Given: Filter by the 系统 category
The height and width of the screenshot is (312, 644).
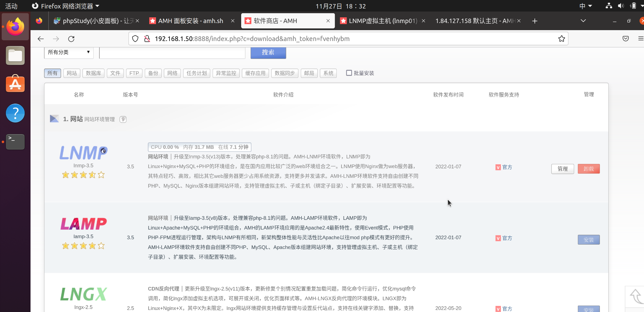Looking at the screenshot, I should pos(328,73).
